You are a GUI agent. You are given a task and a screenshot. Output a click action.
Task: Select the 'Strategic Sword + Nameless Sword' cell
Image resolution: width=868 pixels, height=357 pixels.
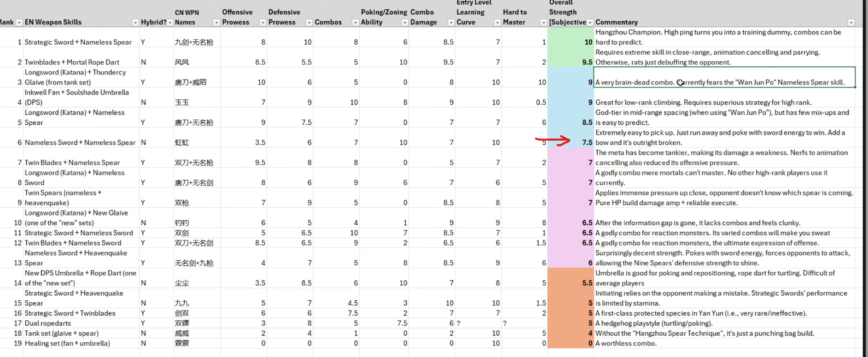[x=81, y=233]
